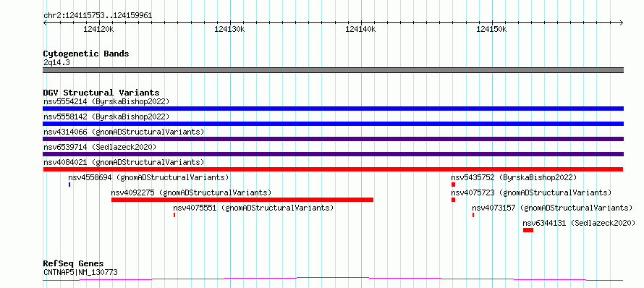Screen dimensions: 644x288
Task: Click the small red nsv4073157 variant marker
Action: coord(473,215)
